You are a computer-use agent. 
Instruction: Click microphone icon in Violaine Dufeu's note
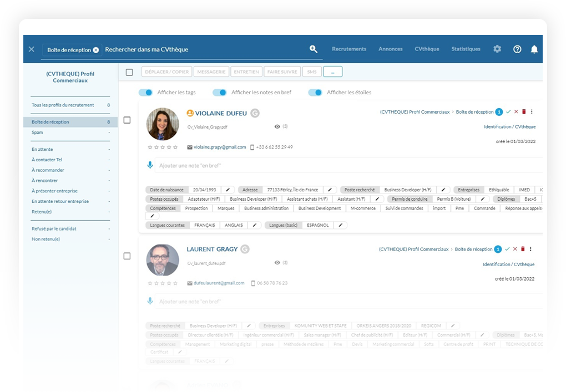point(150,165)
